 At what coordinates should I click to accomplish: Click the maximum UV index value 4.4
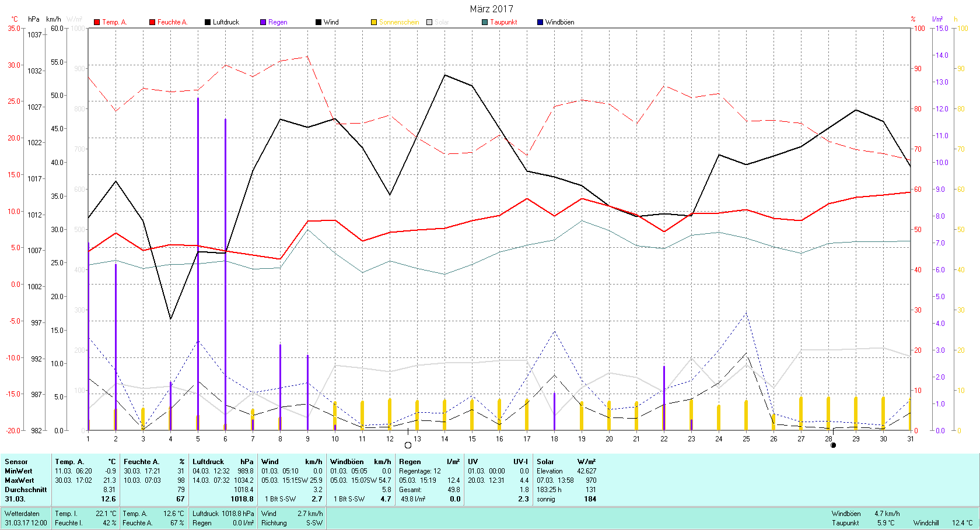[x=524, y=480]
